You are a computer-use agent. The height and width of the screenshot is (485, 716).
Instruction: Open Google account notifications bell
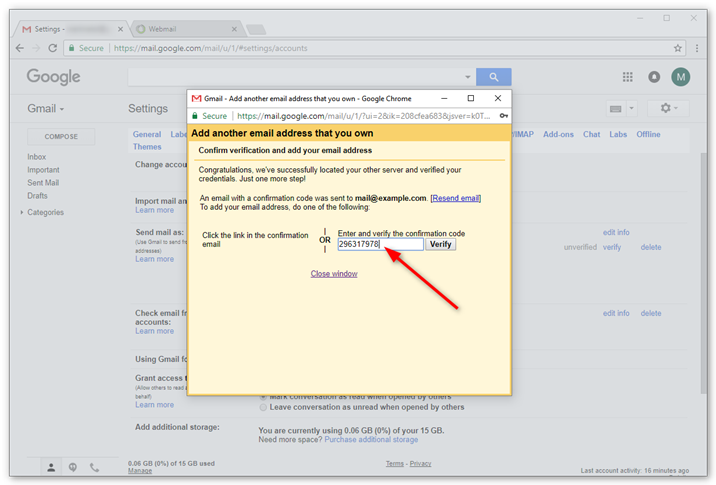click(x=654, y=77)
